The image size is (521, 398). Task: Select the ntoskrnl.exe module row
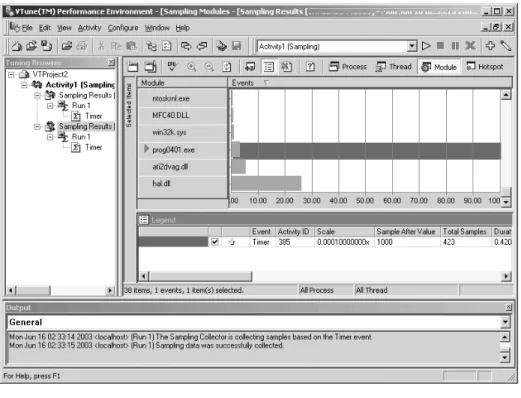point(183,98)
